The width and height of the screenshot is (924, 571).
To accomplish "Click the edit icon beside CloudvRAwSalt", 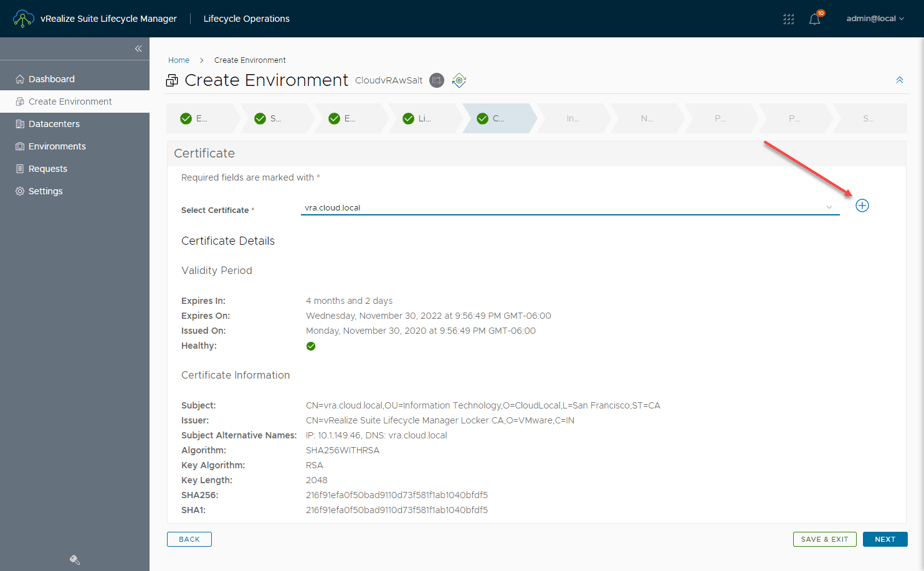I will click(x=436, y=80).
